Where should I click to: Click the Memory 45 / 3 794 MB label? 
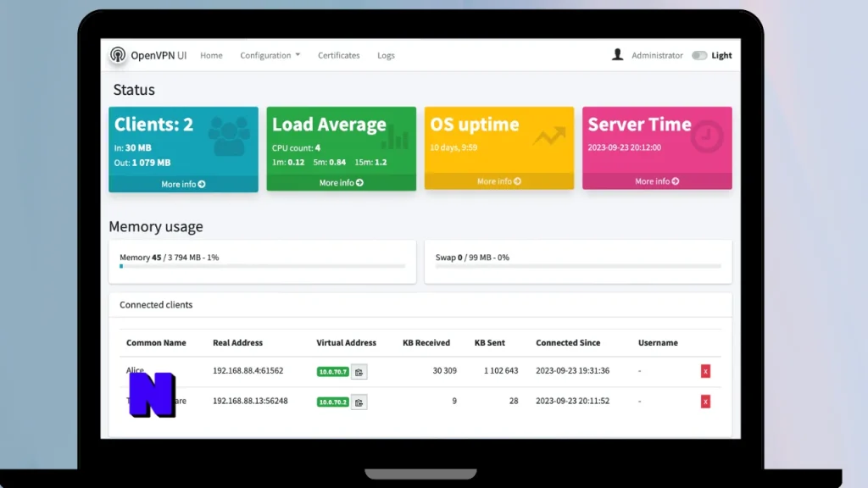click(x=169, y=258)
